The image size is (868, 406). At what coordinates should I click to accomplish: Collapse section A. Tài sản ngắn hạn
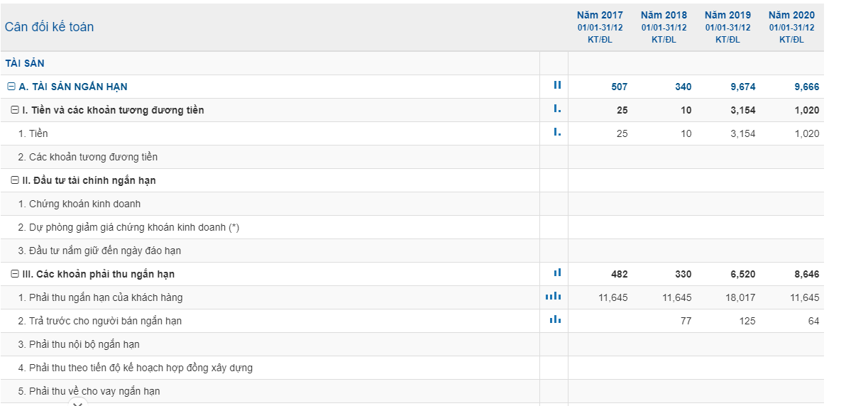[11, 87]
